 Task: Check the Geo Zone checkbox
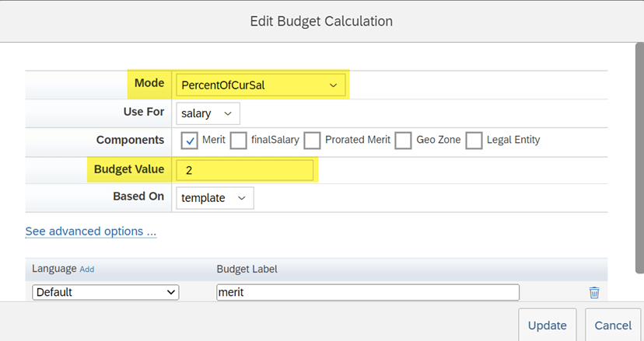tap(404, 141)
